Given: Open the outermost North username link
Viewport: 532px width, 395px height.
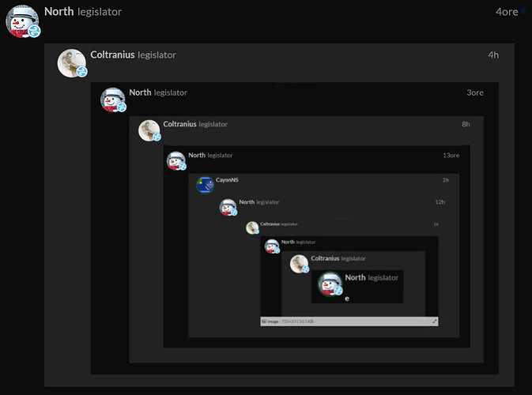Looking at the screenshot, I should click(x=58, y=12).
